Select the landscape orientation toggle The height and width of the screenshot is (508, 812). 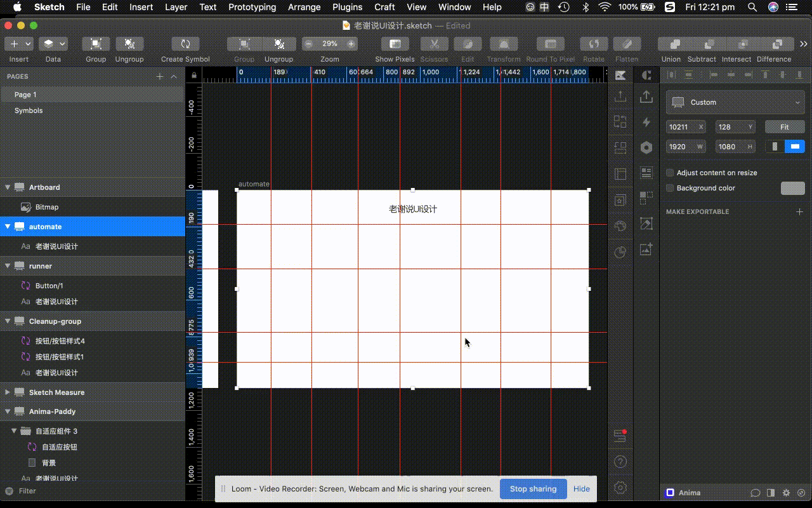pos(795,147)
